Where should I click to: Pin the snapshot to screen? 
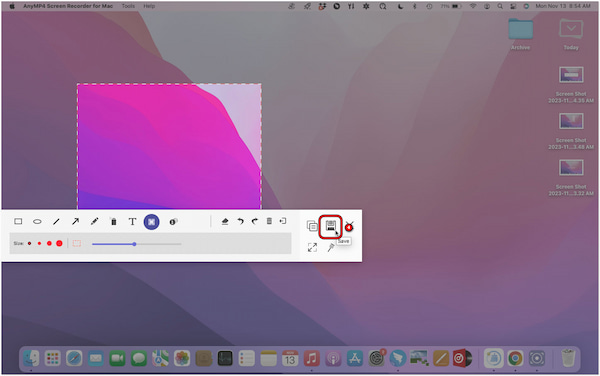click(331, 247)
